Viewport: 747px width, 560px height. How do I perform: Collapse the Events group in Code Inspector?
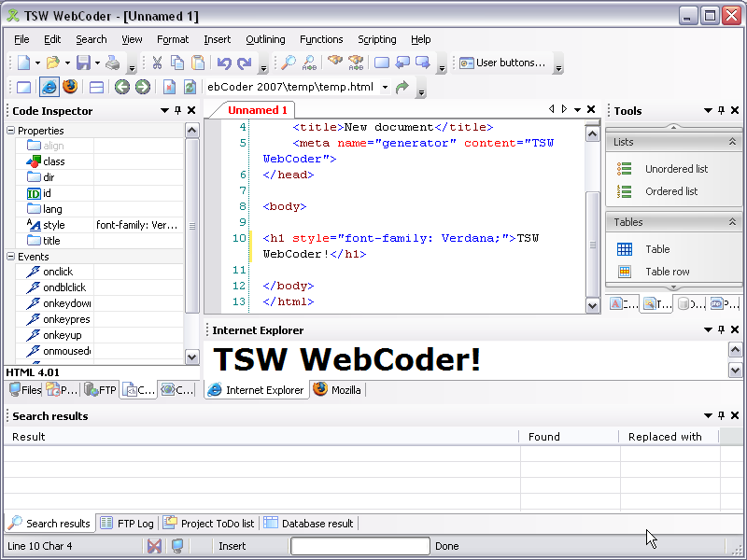10,256
